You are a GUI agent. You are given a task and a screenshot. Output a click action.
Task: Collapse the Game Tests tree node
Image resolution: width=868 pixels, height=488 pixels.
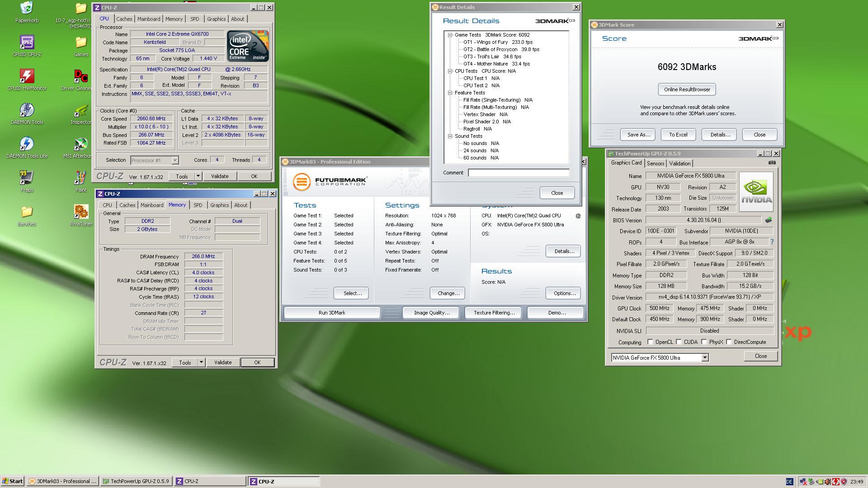pyautogui.click(x=450, y=35)
